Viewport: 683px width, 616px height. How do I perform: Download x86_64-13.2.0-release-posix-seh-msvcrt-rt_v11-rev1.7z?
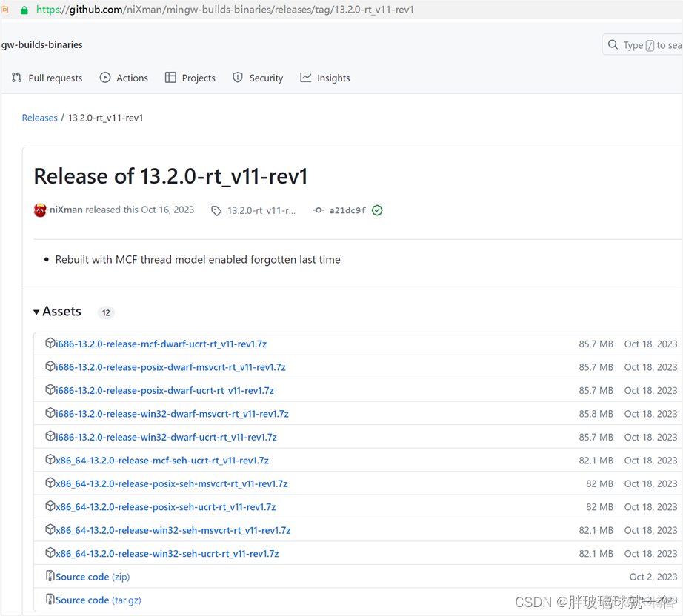pos(172,483)
